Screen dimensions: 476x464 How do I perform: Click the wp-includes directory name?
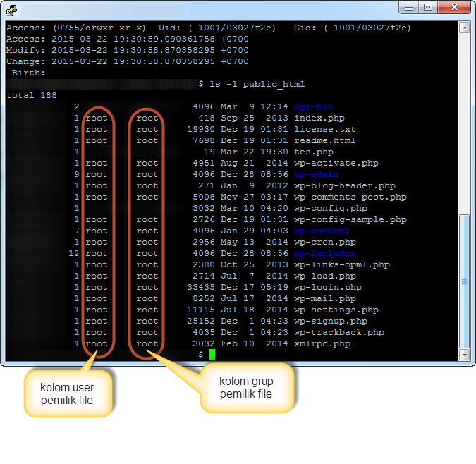324,253
